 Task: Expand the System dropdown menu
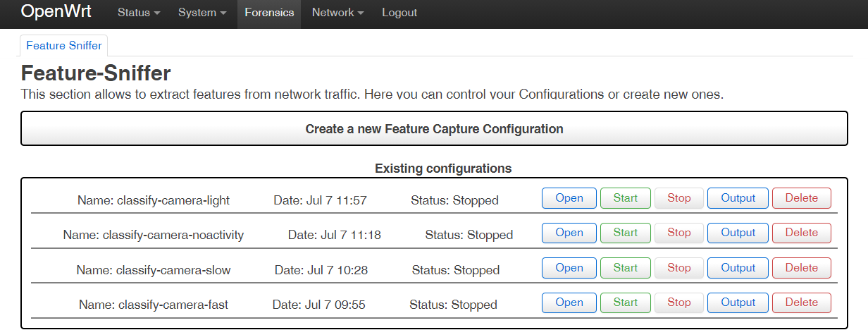(201, 13)
